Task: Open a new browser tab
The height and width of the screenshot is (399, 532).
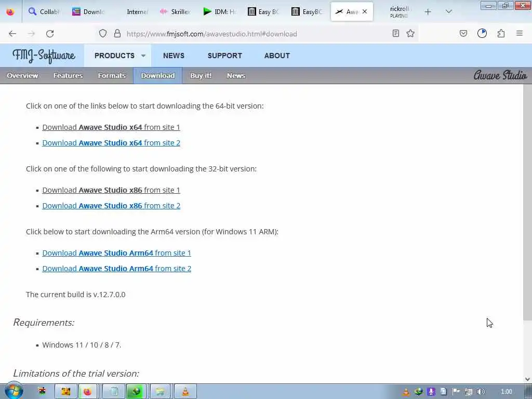Action: pos(428,12)
